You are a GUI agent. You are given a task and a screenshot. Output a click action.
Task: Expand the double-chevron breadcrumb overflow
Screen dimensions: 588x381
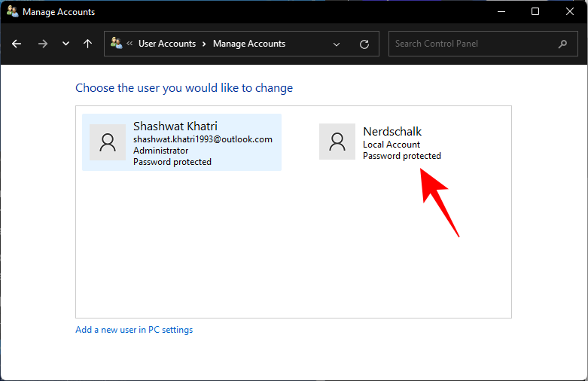coord(129,44)
